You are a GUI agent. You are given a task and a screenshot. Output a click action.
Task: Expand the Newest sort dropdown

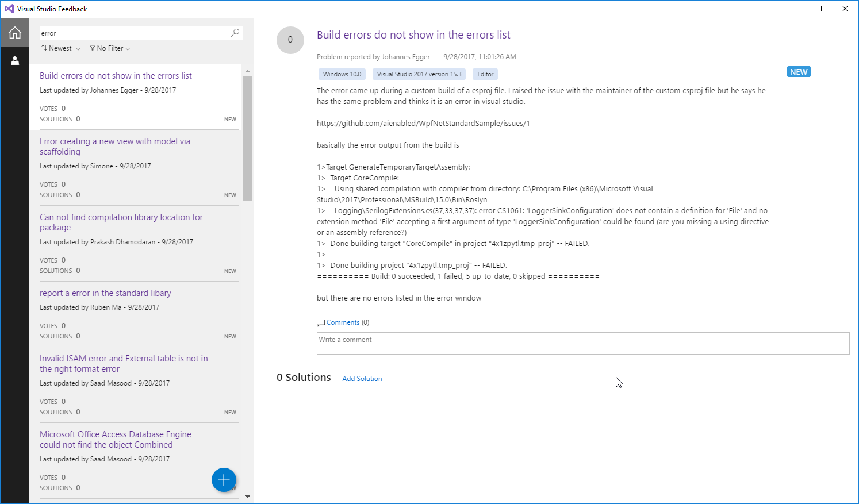coord(60,48)
